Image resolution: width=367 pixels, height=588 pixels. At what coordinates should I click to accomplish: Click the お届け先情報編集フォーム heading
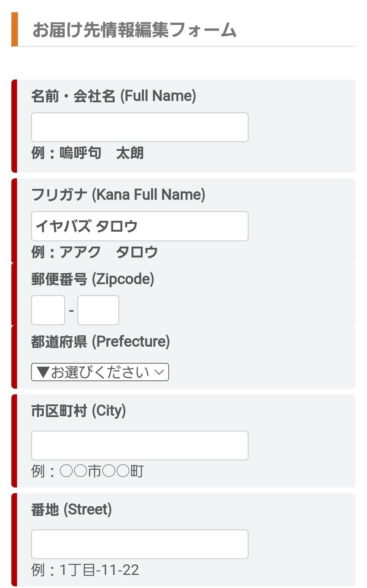[135, 31]
